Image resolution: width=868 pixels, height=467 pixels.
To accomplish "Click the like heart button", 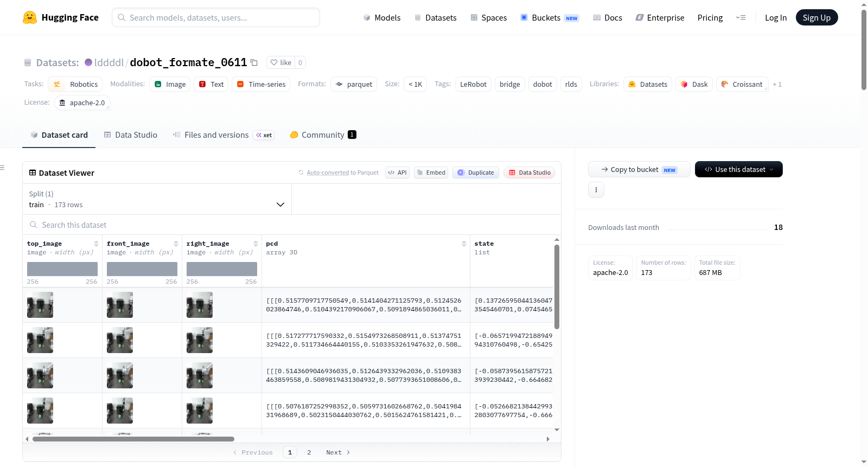I will (x=281, y=62).
